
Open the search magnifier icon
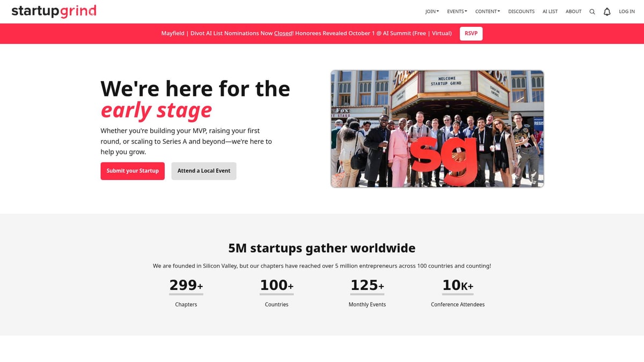tap(592, 11)
